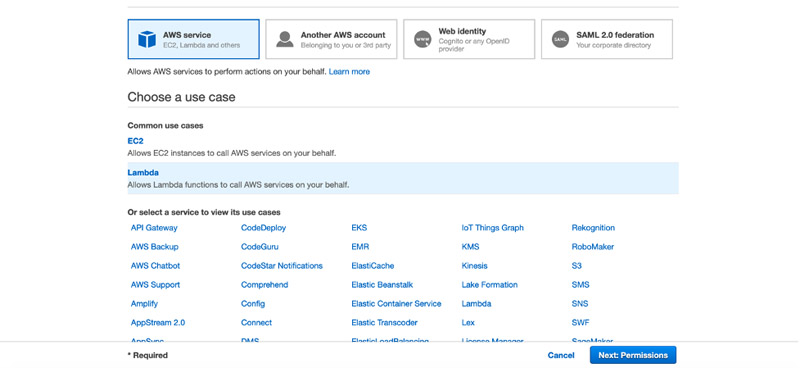The image size is (800, 368).
Task: Click the '* Required' note
Action: [147, 355]
